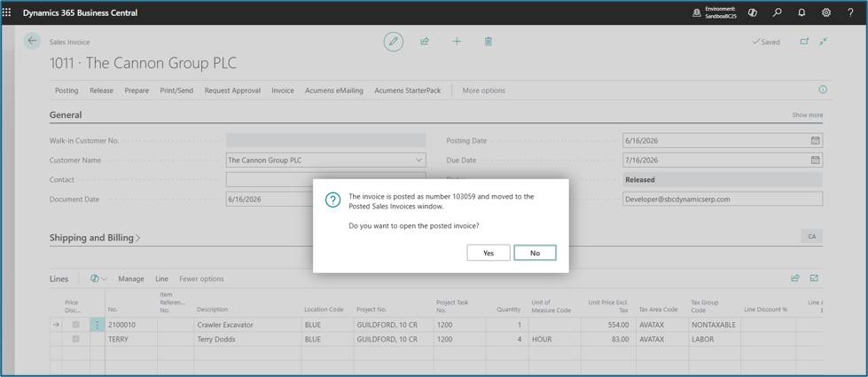868x377 pixels.
Task: Click Walk-in Customer No. field
Action: (x=326, y=140)
